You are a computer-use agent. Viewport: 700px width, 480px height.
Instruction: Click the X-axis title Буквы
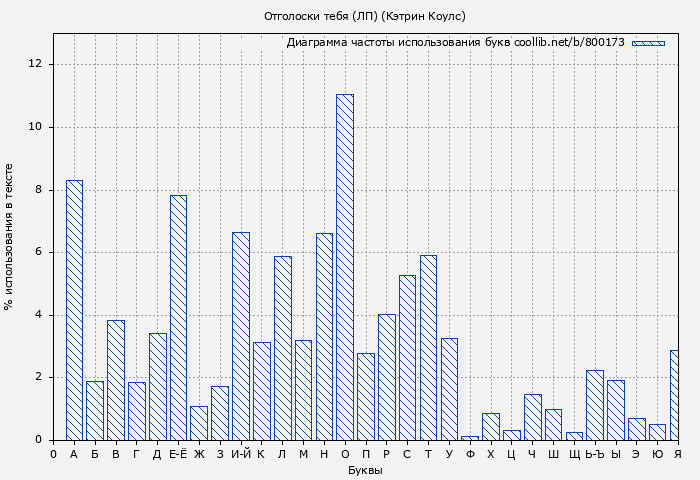pos(365,470)
